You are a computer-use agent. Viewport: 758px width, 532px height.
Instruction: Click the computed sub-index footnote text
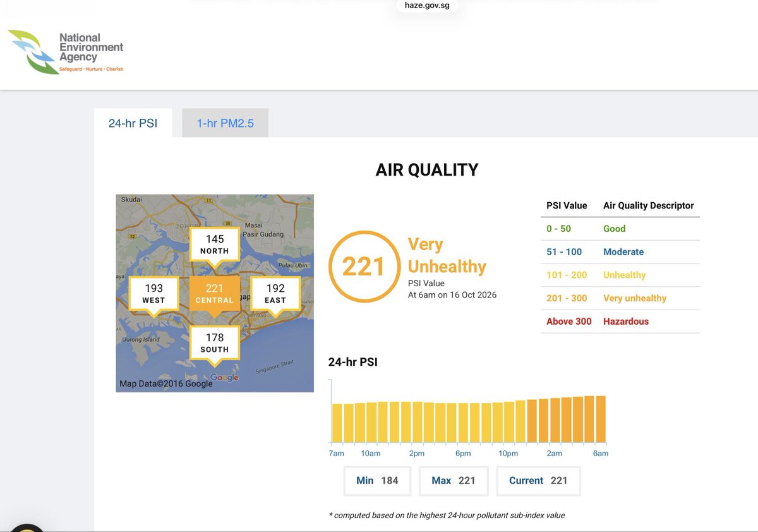[447, 515]
